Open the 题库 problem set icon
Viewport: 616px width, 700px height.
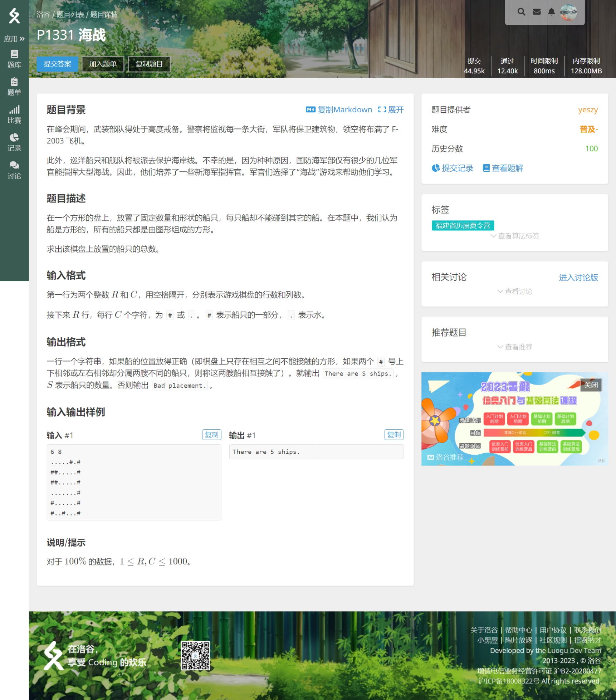pyautogui.click(x=14, y=59)
